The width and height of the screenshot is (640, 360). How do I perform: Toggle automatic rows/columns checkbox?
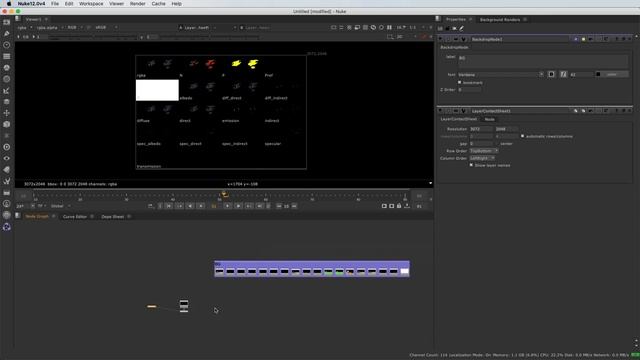(x=522, y=136)
